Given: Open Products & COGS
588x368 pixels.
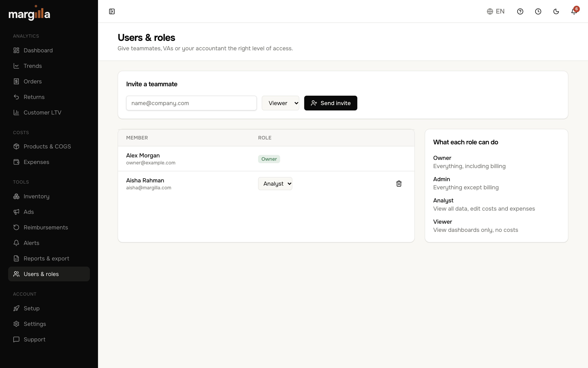Looking at the screenshot, I should 49,147.
